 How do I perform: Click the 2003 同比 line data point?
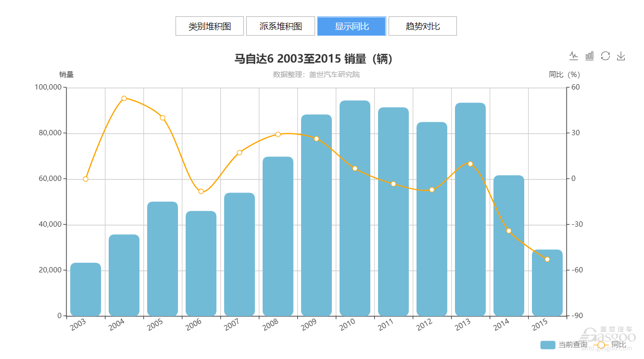pyautogui.click(x=86, y=179)
